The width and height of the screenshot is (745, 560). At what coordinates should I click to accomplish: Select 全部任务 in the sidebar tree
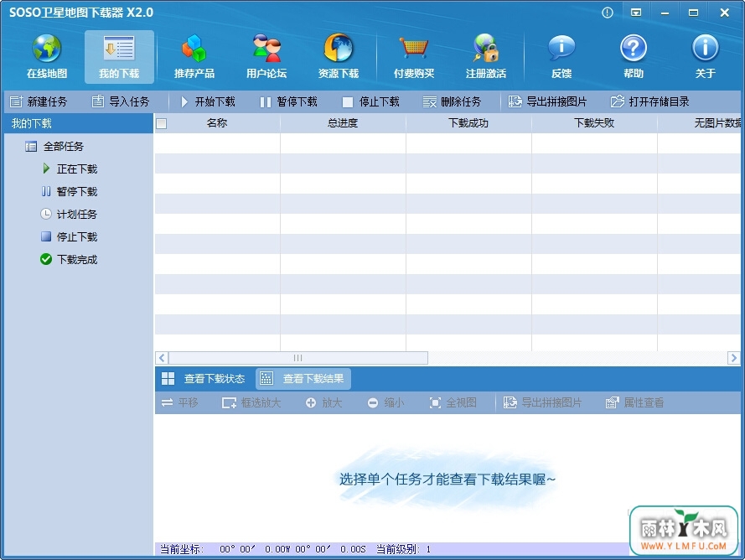click(x=54, y=147)
